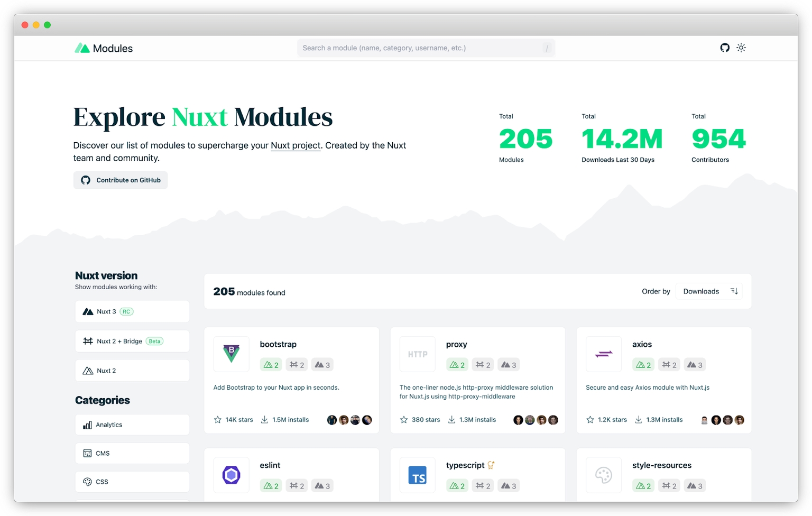Toggle the sort direction arrow icon
Screen dimensions: 812x516
point(734,291)
